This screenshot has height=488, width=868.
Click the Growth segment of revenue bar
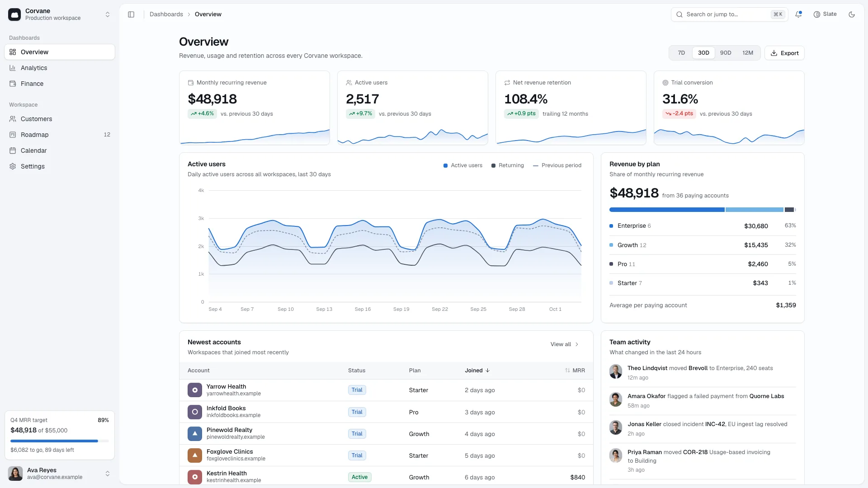(755, 210)
